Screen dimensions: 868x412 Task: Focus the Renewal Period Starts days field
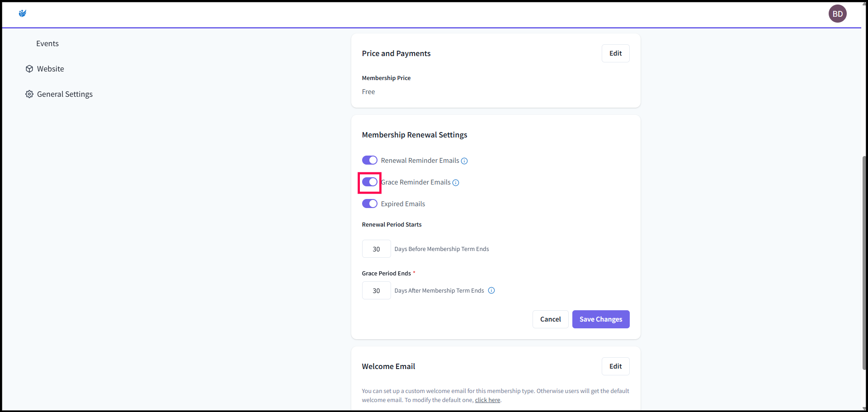click(x=376, y=249)
